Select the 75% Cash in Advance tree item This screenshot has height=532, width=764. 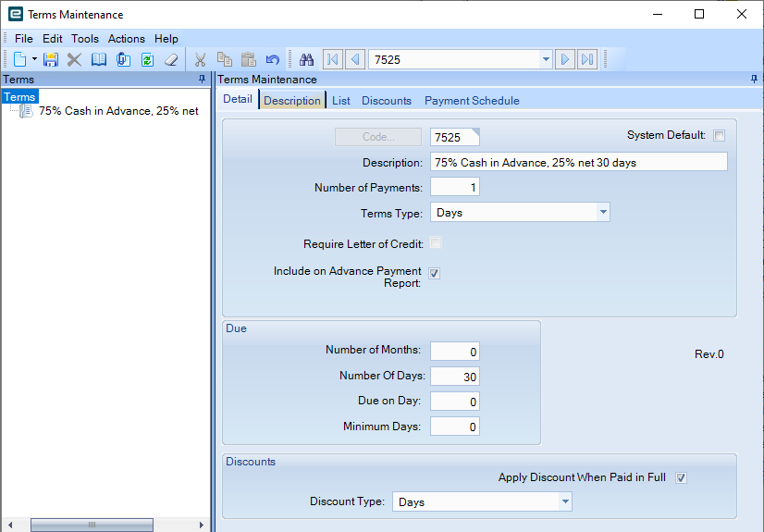click(118, 111)
